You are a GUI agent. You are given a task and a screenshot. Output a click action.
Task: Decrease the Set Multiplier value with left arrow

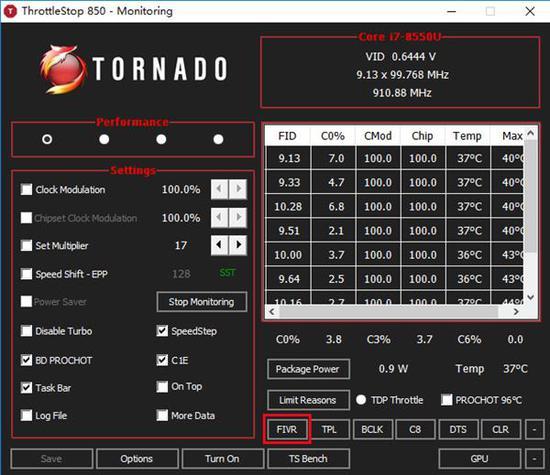click(x=220, y=245)
